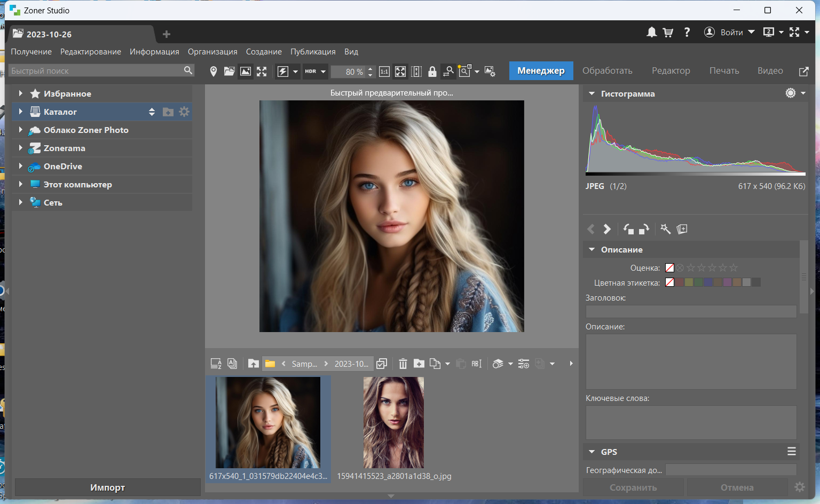
Task: Select the 15941415523 brunette portrait thumbnail
Action: pyautogui.click(x=393, y=423)
